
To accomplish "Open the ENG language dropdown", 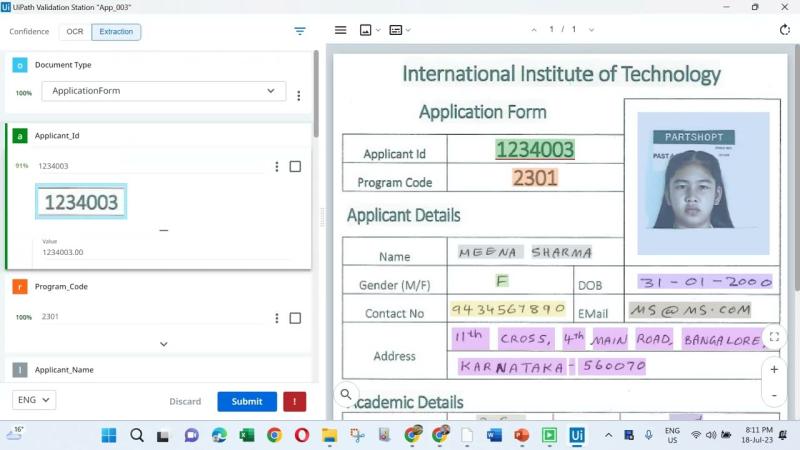I will pyautogui.click(x=34, y=400).
